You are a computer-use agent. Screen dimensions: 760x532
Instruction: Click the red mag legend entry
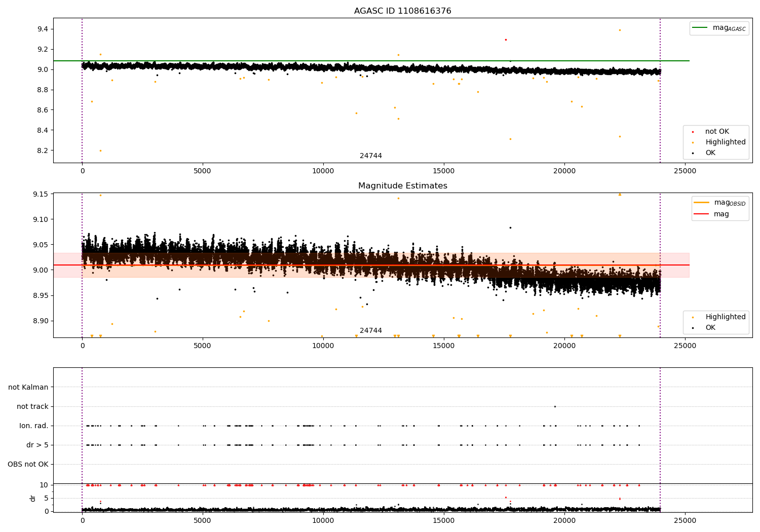tap(712, 214)
